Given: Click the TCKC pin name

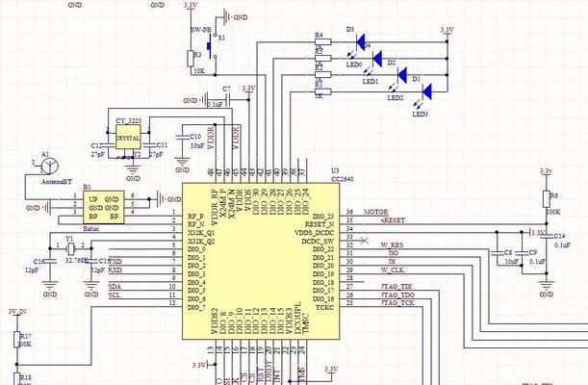Looking at the screenshot, I should (324, 307).
